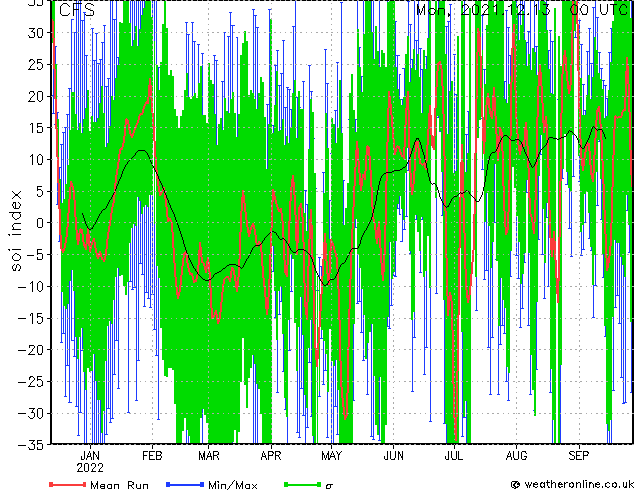Click the -30 value on y-axis

coord(30,413)
